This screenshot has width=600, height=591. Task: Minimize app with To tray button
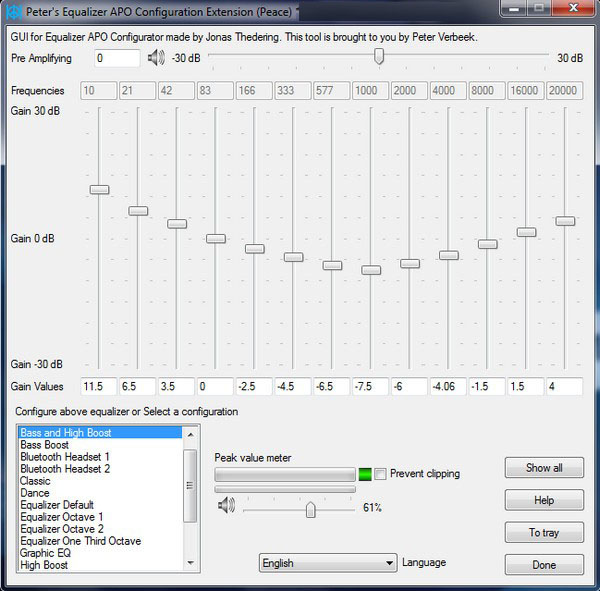pyautogui.click(x=544, y=533)
